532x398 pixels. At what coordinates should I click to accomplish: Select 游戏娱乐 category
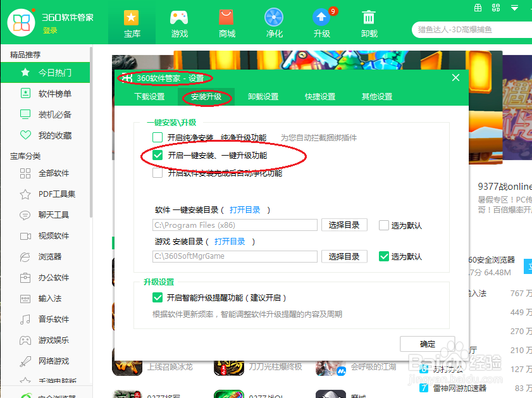(46, 340)
